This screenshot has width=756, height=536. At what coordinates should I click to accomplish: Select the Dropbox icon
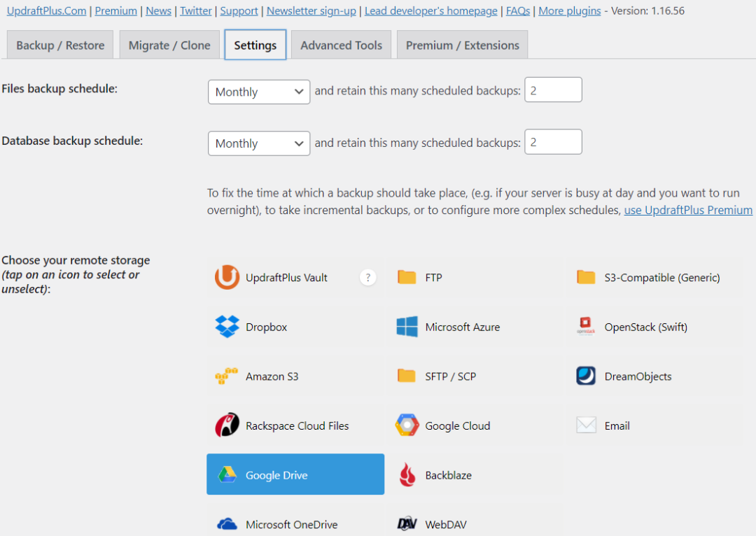click(227, 327)
